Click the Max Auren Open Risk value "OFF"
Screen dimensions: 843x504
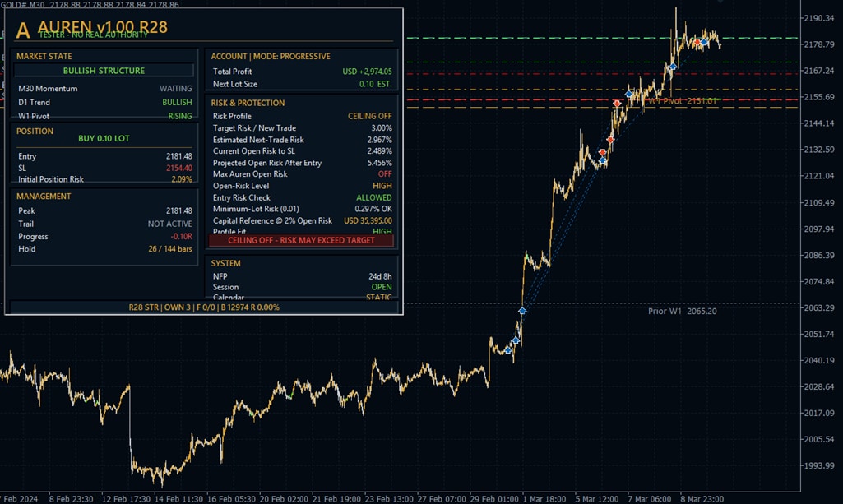385,174
